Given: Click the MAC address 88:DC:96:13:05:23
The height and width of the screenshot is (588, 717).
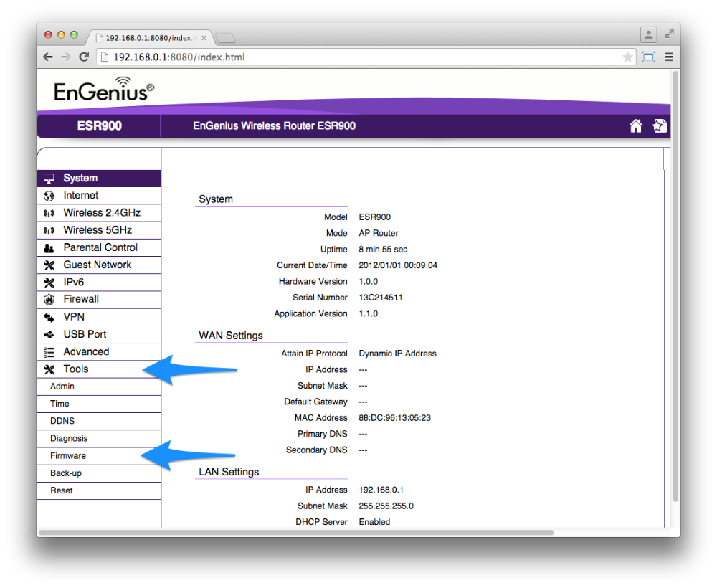Looking at the screenshot, I should click(394, 418).
